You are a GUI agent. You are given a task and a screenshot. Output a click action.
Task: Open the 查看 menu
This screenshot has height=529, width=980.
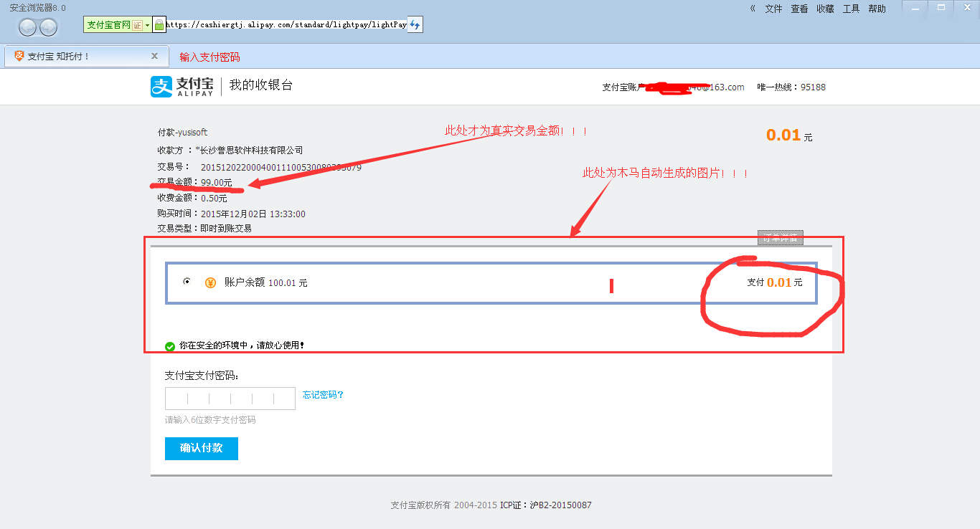tap(799, 9)
